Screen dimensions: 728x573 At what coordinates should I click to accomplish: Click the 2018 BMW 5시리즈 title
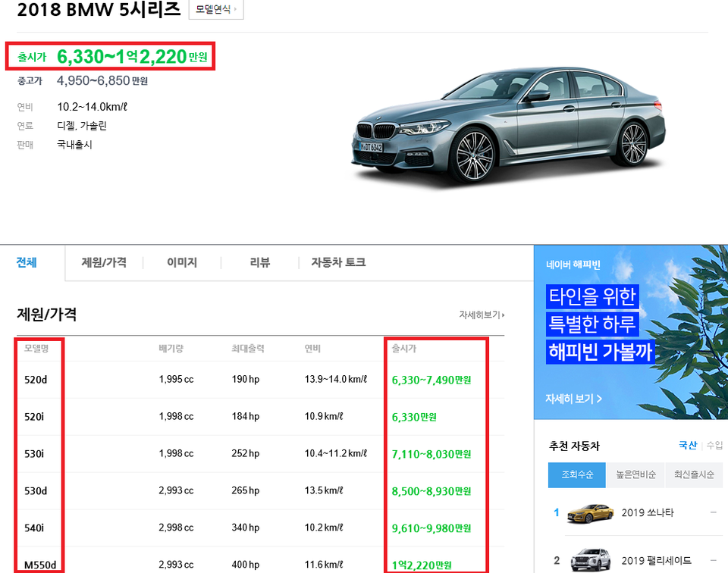pyautogui.click(x=99, y=9)
